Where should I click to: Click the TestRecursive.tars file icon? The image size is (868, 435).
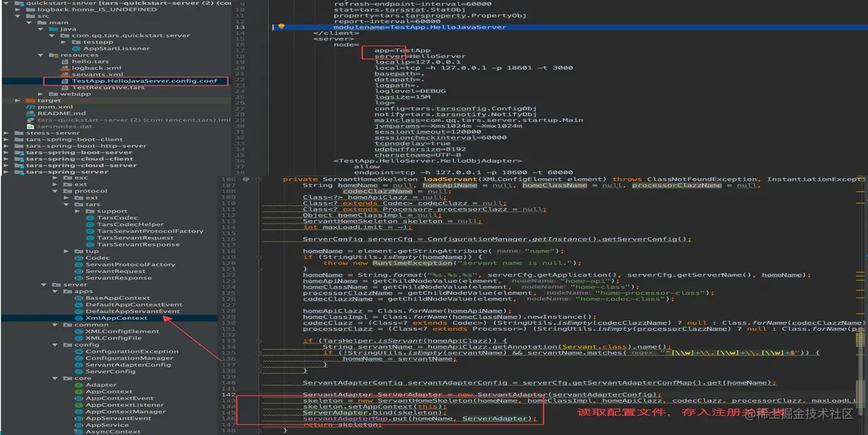click(x=65, y=87)
